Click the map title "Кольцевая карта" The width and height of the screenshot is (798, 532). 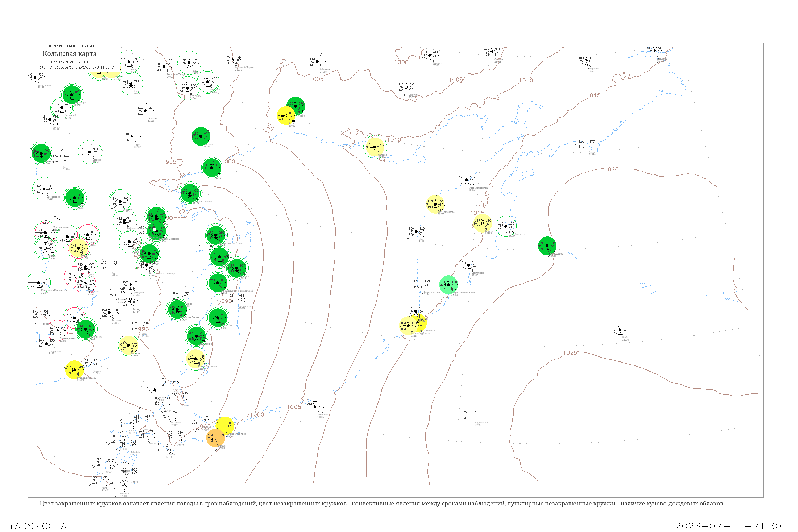click(69, 54)
